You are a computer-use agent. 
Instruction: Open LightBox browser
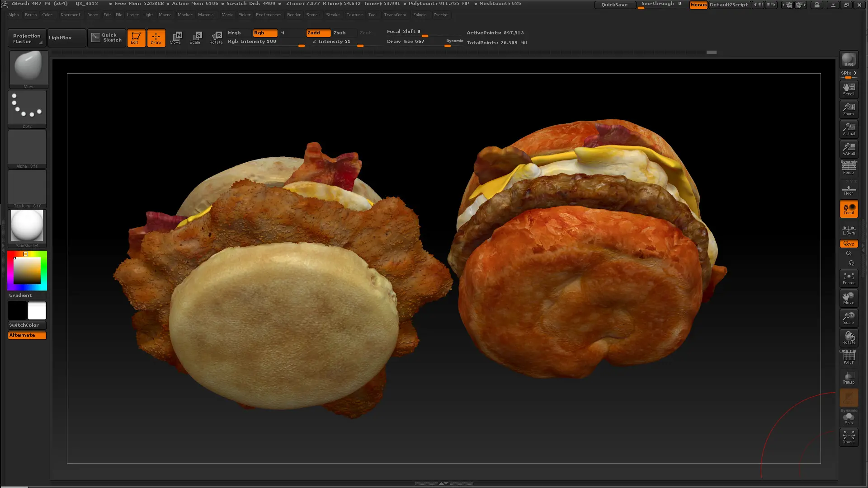(66, 38)
